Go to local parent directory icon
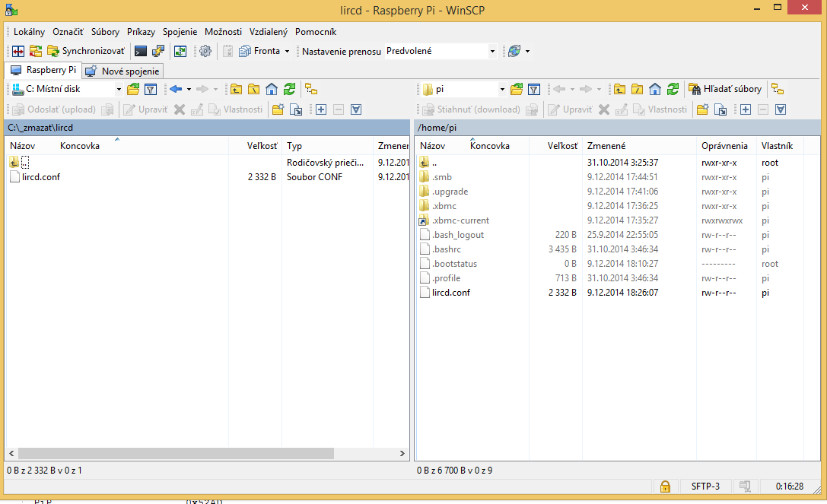 pos(237,89)
